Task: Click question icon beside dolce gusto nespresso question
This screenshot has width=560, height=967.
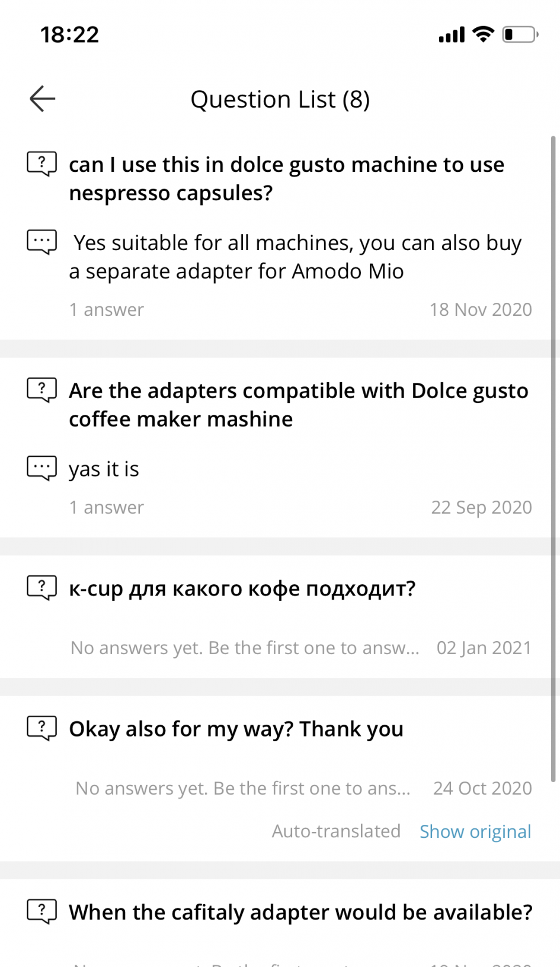Action: click(41, 164)
